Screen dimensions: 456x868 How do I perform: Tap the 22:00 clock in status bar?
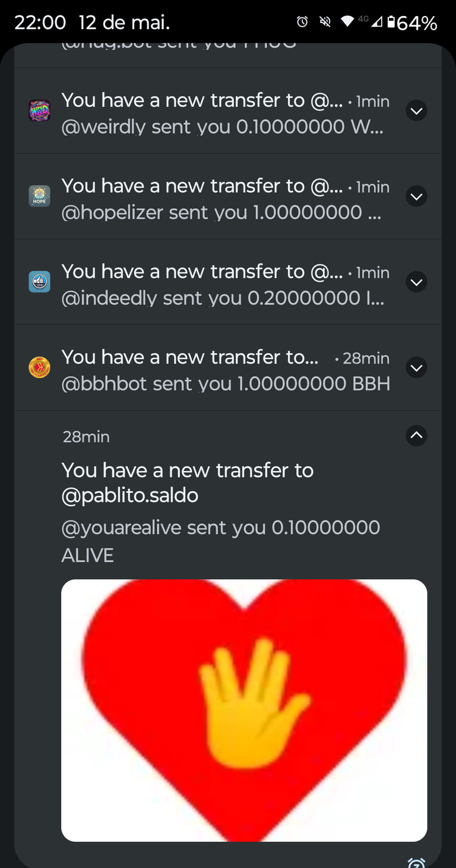[x=40, y=23]
